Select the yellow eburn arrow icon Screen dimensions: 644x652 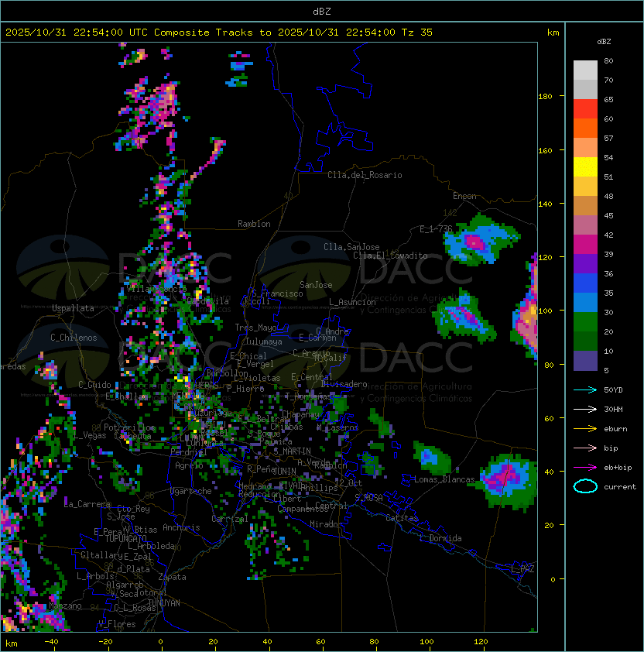tap(585, 429)
